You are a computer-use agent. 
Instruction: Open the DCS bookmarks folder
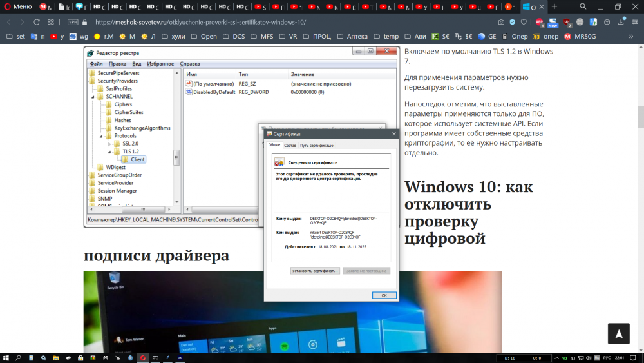point(234,37)
